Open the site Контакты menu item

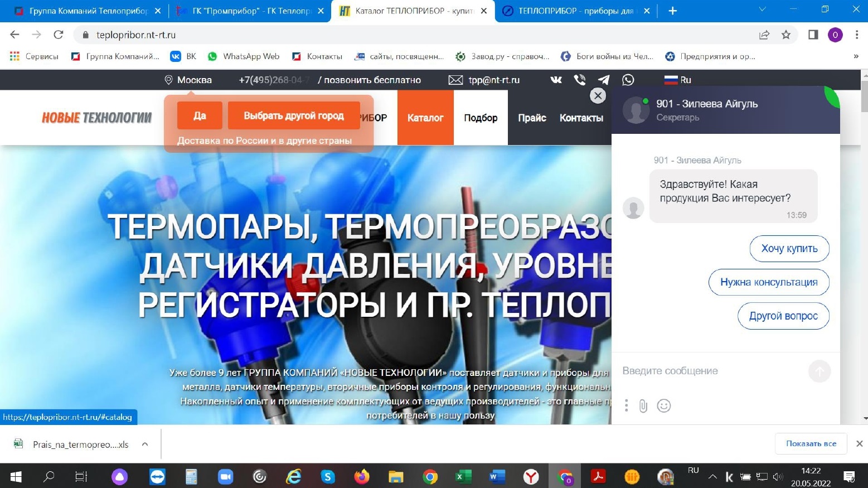[581, 118]
